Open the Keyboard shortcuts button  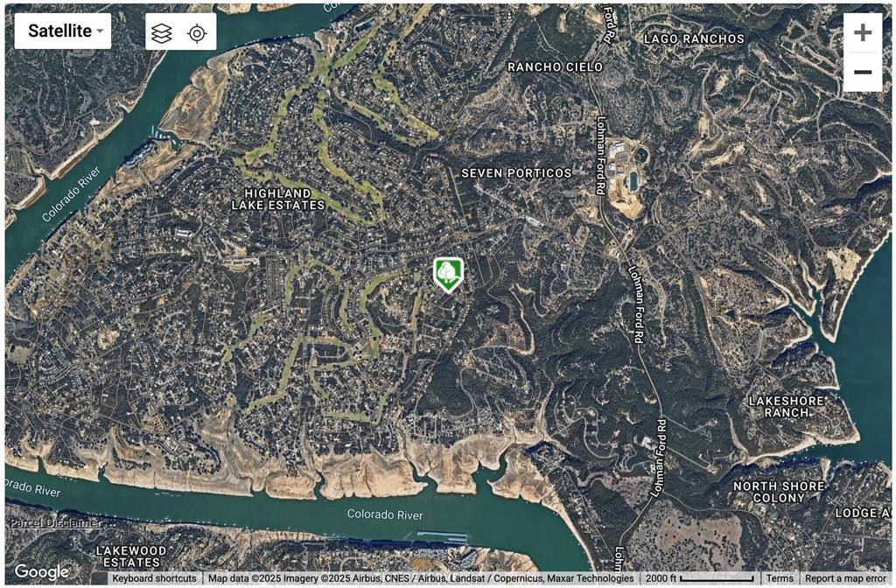coord(154,578)
